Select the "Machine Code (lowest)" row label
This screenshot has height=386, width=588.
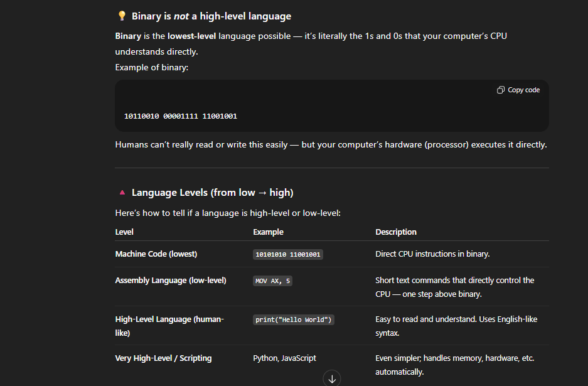pyautogui.click(x=156, y=254)
